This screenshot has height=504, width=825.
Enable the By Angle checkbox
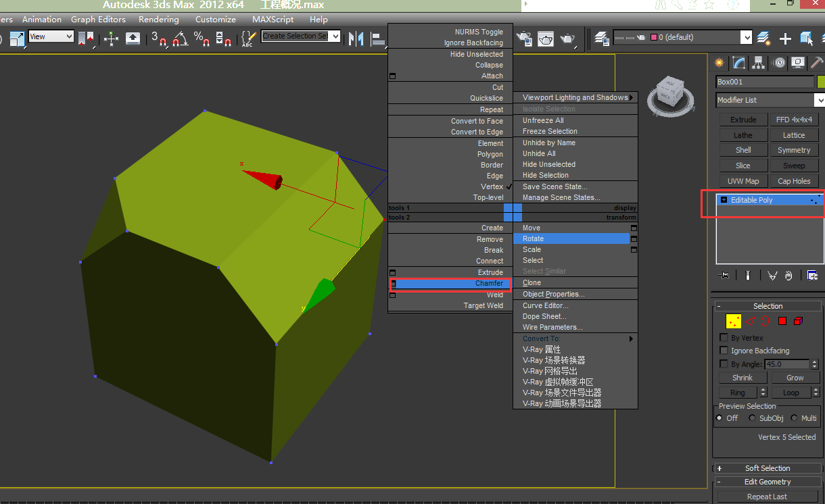(x=724, y=364)
